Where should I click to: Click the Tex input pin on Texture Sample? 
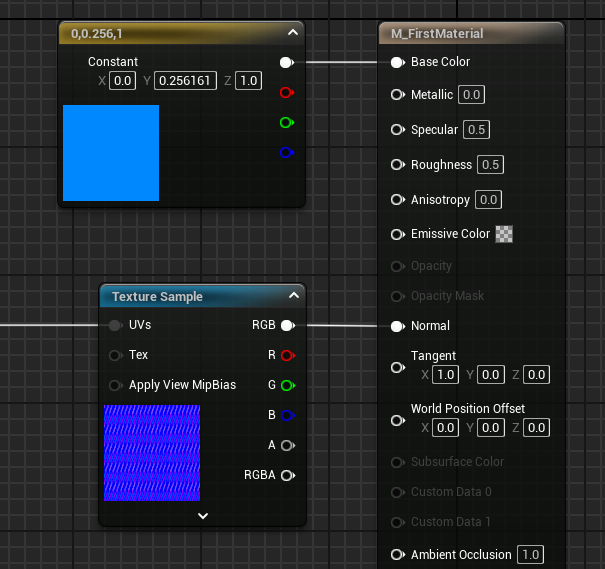pos(115,355)
